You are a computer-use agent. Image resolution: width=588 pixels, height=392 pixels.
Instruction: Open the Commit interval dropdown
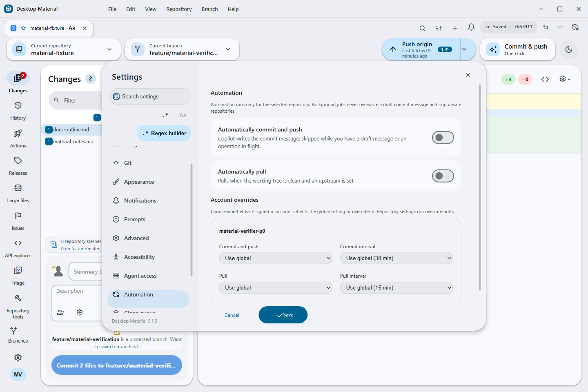point(396,258)
